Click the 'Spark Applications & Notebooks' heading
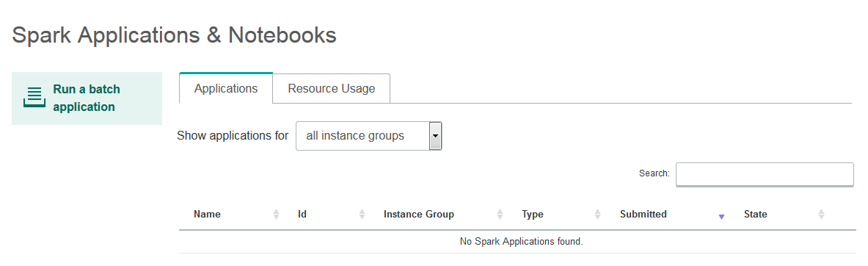868x266 pixels. pyautogui.click(x=175, y=35)
